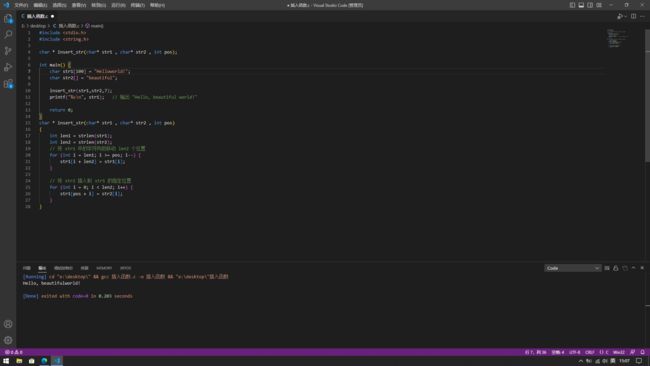Customize layout icon in title bar
Image resolution: width=650 pixels, height=366 pixels.
599,5
